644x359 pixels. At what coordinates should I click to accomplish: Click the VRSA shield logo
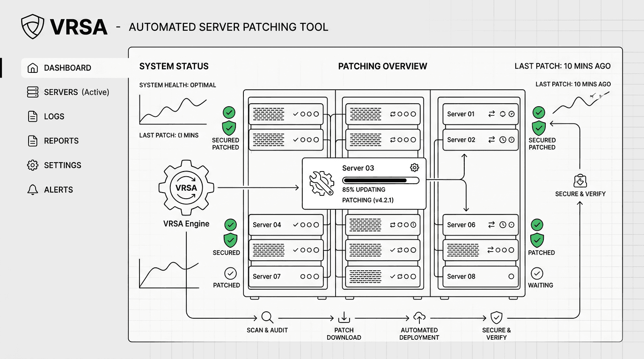coord(33,27)
